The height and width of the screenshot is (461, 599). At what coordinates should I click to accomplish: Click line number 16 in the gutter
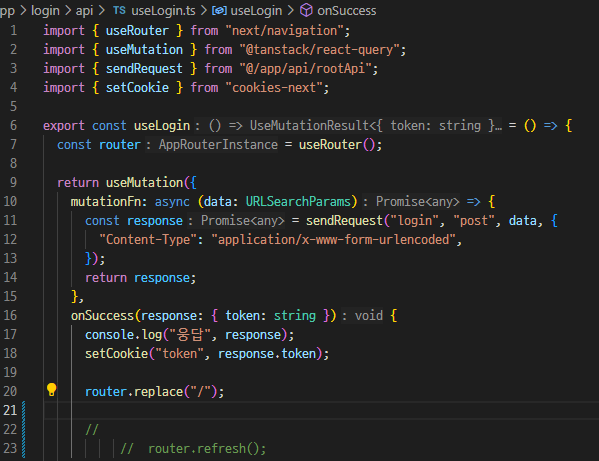(10, 315)
